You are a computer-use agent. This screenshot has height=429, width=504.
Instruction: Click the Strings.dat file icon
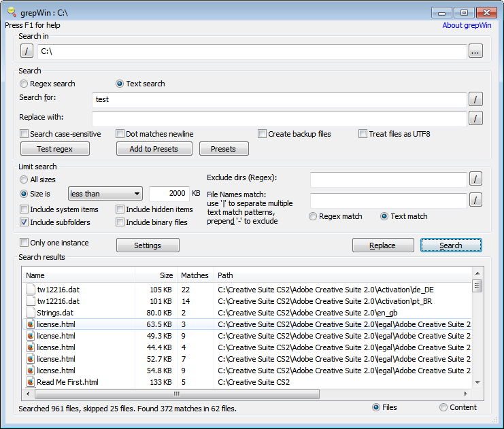pos(30,313)
